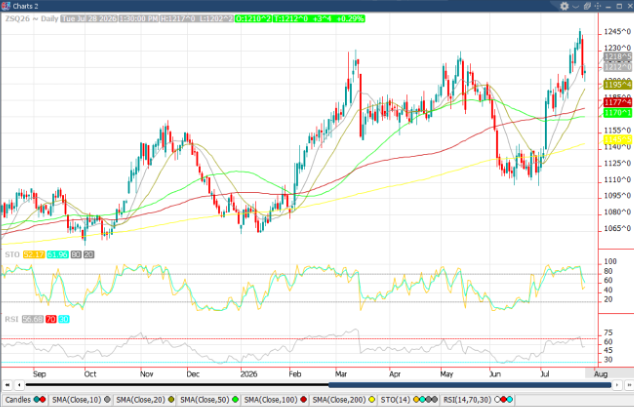The image size is (634, 408).
Task: Open SMA(Close,100) study settings
Action: pyautogui.click(x=275, y=400)
